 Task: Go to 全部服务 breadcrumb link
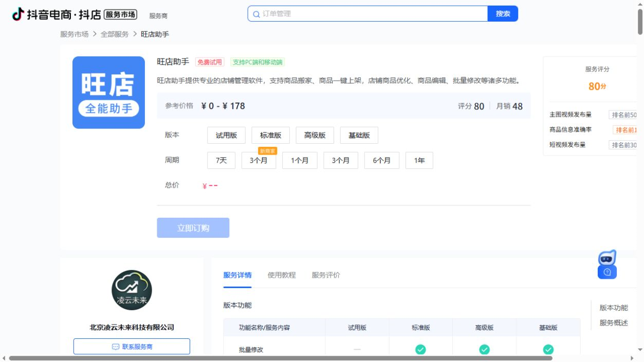pyautogui.click(x=115, y=34)
